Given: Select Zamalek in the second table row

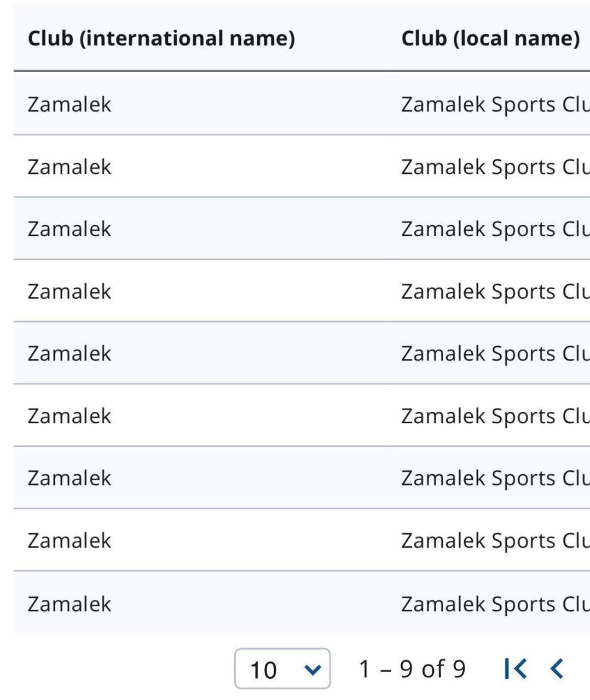Looking at the screenshot, I should pyautogui.click(x=70, y=166).
